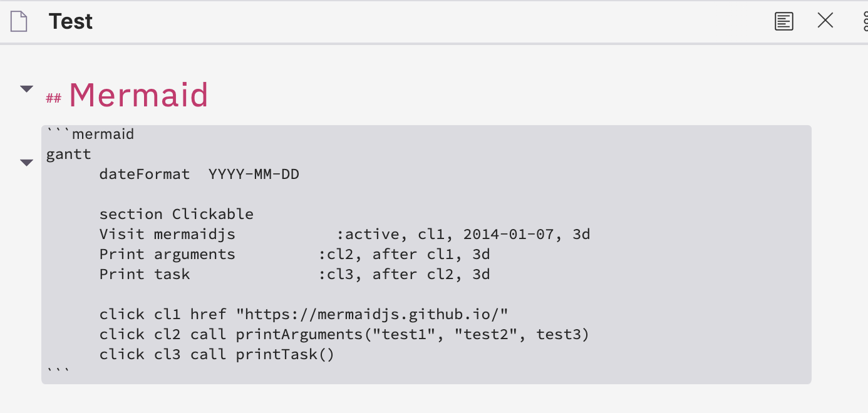Close the Test note with the X icon
Screen dimensions: 868x413
coord(825,21)
